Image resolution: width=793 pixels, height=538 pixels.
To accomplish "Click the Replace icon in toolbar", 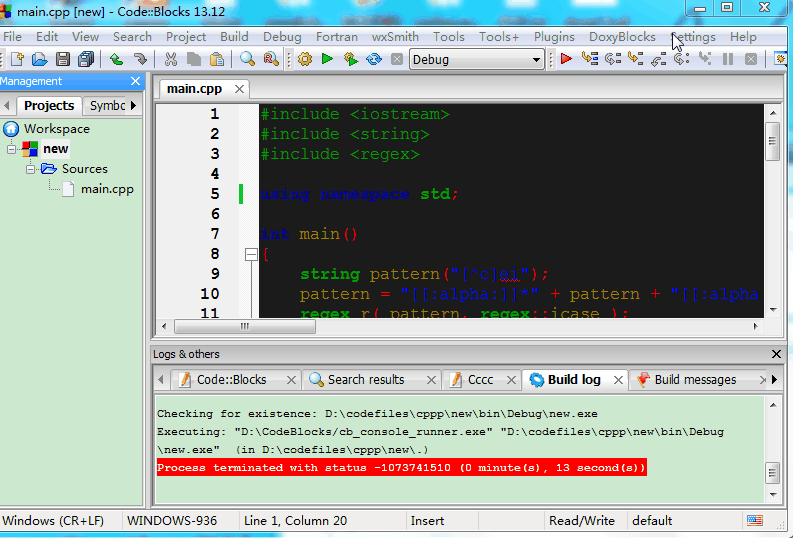I will pyautogui.click(x=271, y=60).
